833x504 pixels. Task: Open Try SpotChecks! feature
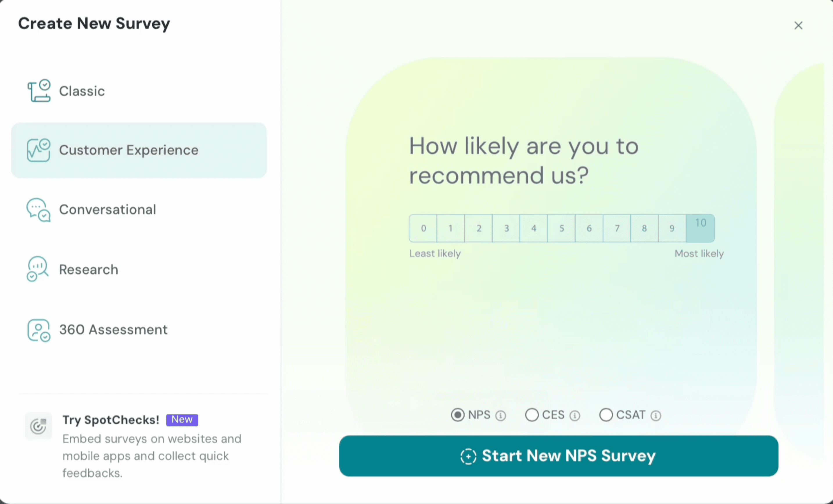tap(111, 420)
